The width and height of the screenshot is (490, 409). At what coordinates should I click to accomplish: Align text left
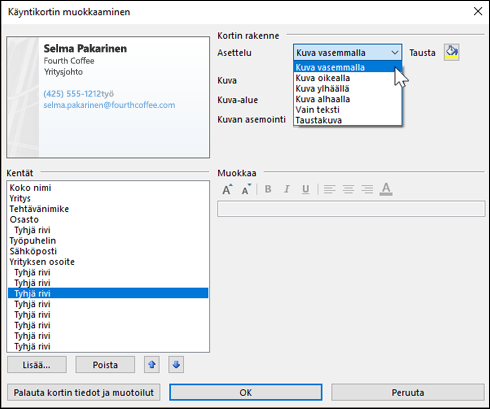(329, 189)
